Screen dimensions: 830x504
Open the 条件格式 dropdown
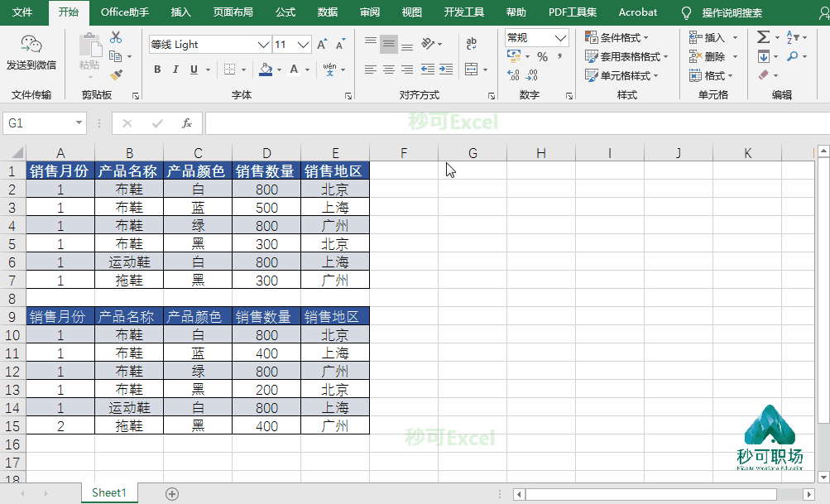pos(617,37)
